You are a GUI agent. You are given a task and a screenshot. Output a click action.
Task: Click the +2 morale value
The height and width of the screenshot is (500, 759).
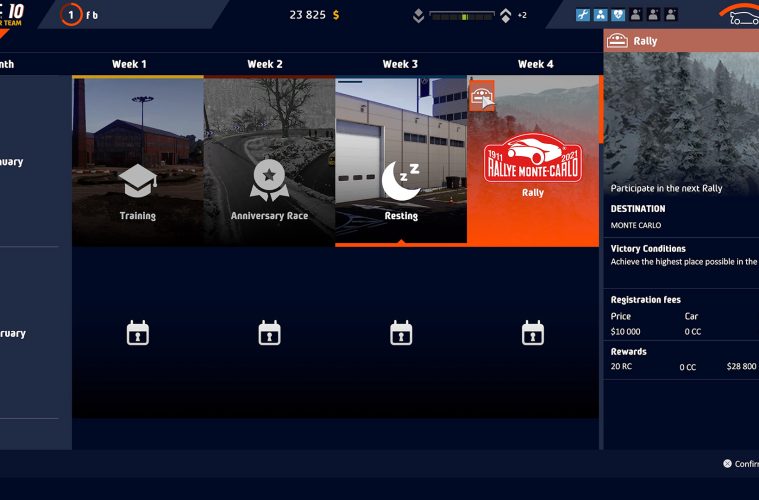(522, 15)
